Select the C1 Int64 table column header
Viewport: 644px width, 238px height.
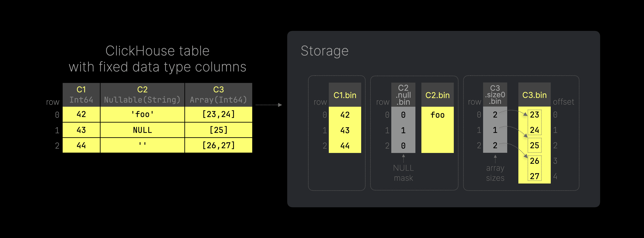(x=81, y=95)
